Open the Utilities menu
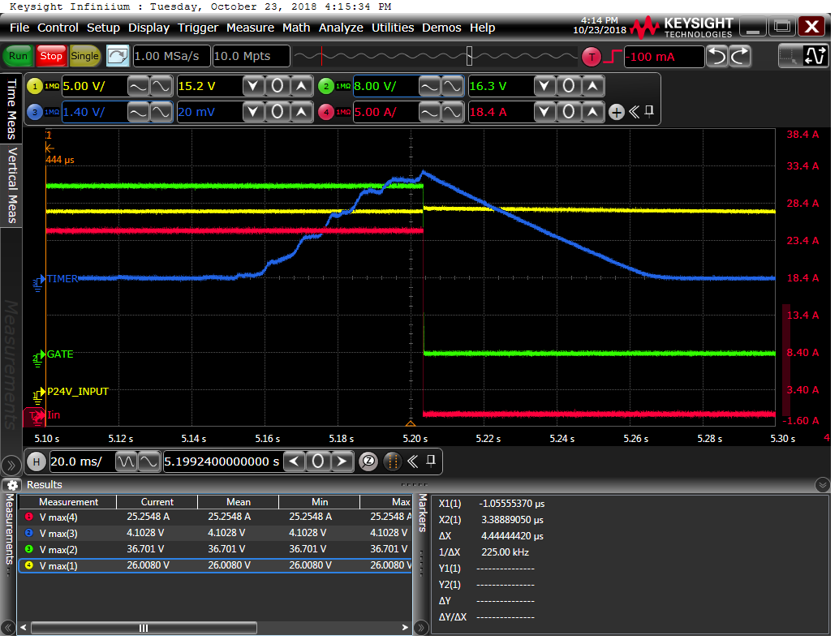The width and height of the screenshot is (839, 644). point(393,28)
